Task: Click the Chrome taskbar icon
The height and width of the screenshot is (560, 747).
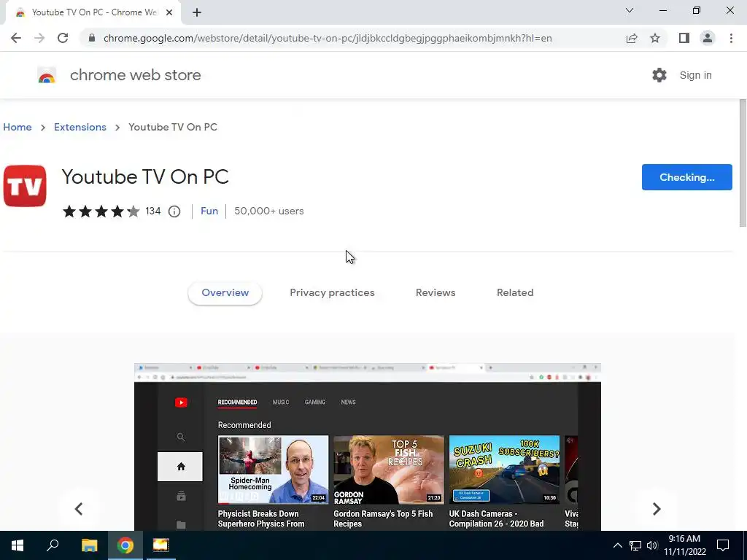Action: click(x=125, y=545)
